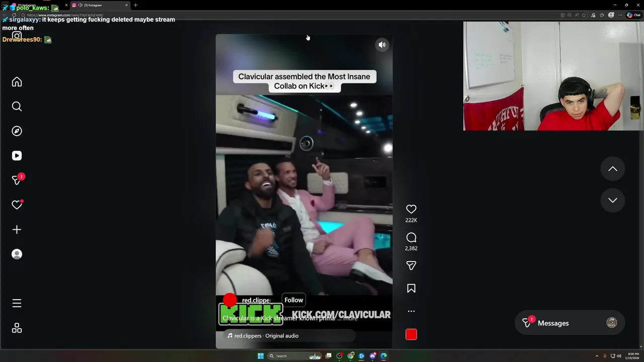Open the Zoom magnifier in address bar

[570, 15]
